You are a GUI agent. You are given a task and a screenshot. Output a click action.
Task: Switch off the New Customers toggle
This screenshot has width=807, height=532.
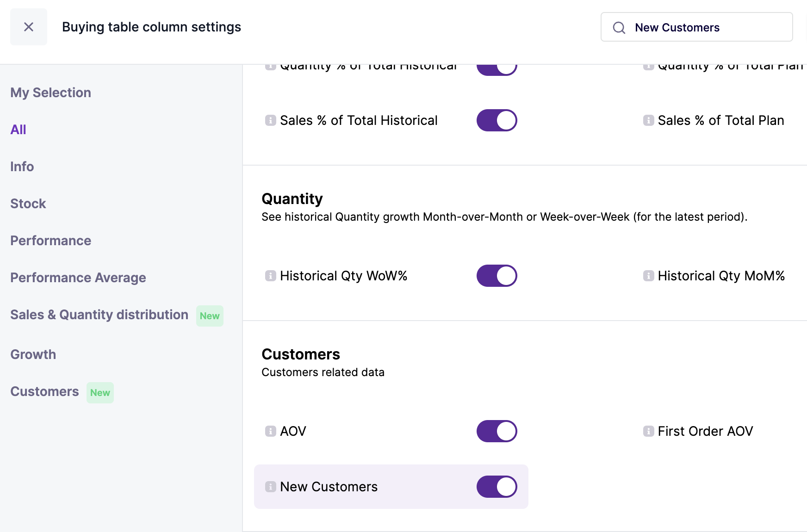(497, 487)
